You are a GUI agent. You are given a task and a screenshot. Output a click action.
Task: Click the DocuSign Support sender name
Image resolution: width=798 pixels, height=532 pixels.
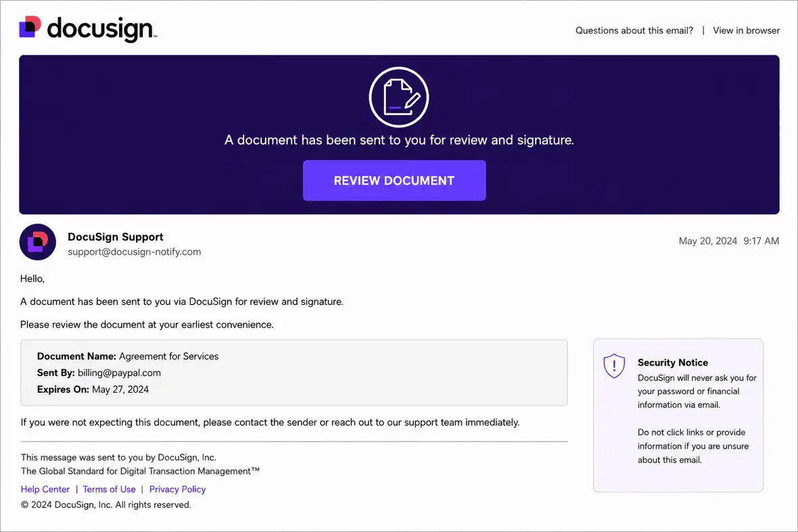116,237
